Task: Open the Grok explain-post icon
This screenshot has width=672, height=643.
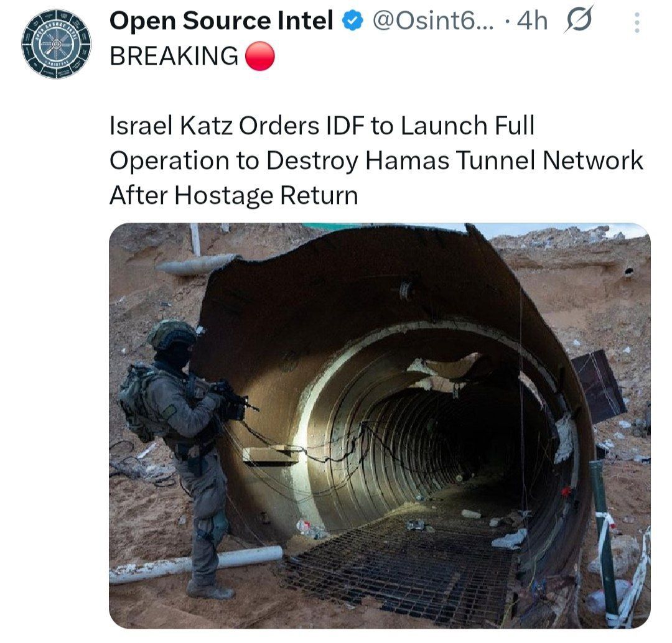Action: point(579,19)
